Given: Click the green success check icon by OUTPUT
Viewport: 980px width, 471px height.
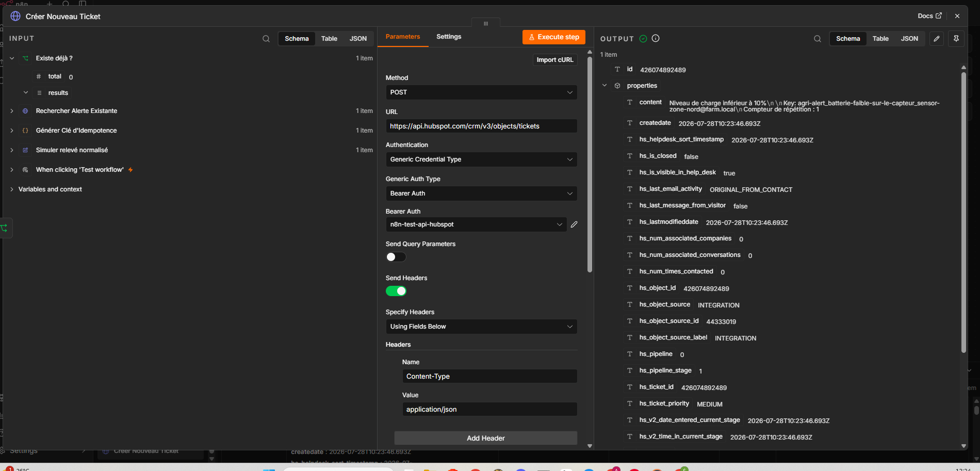Looking at the screenshot, I should (643, 39).
